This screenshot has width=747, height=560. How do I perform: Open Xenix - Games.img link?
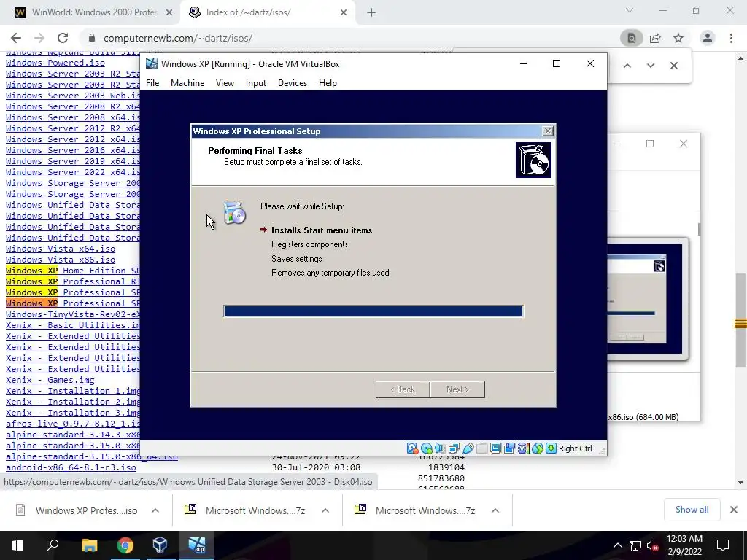tap(50, 380)
